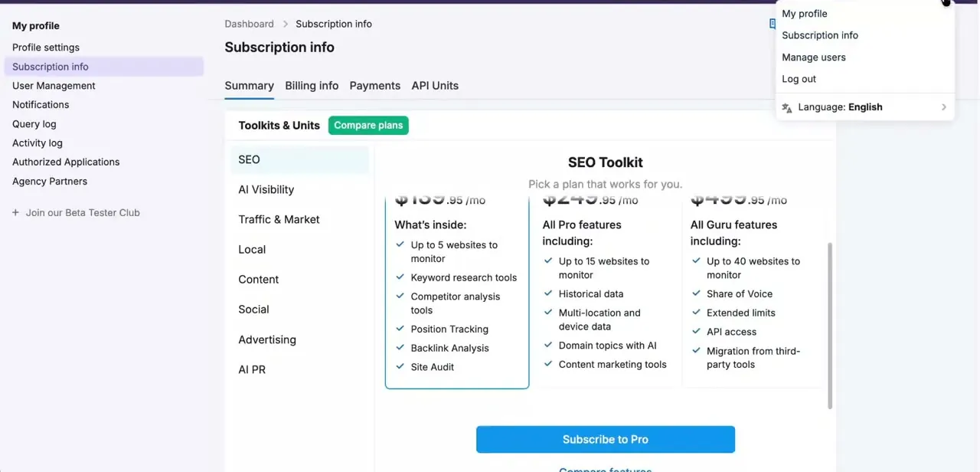
Task: Click the checkmark beside API access
Action: tap(696, 332)
